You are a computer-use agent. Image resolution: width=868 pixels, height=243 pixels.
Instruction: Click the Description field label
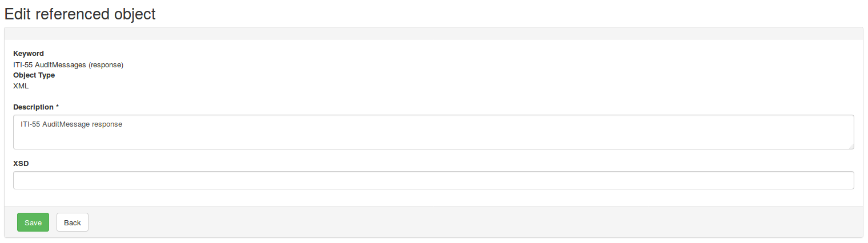34,107
